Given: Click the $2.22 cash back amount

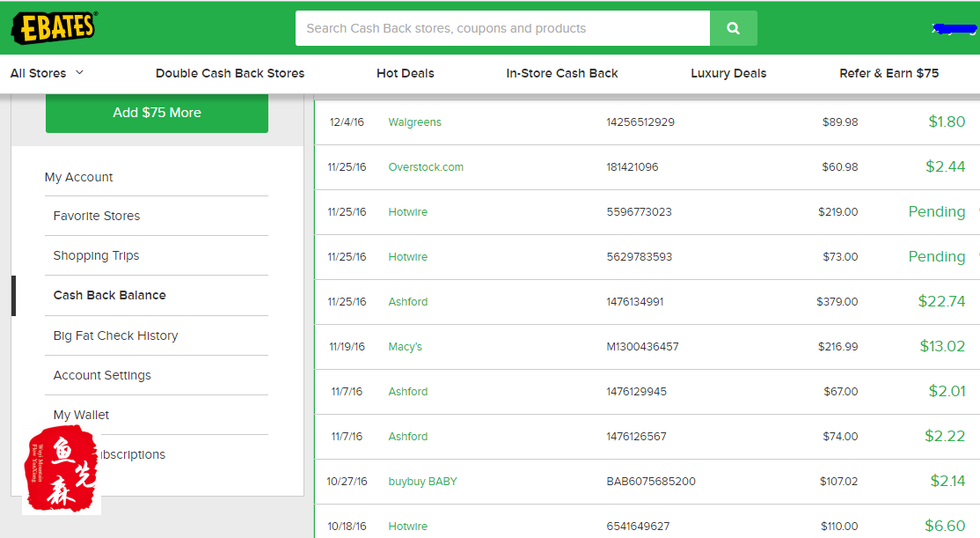Looking at the screenshot, I should 945,437.
